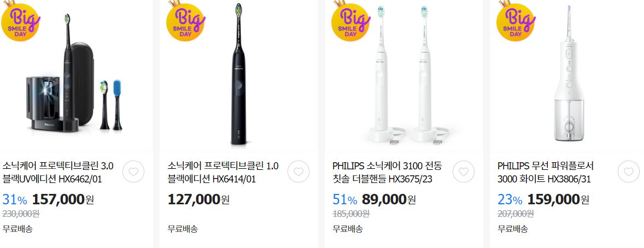644x248 pixels.
Task: Click the 157,000원 discounted price
Action: [x=63, y=199]
